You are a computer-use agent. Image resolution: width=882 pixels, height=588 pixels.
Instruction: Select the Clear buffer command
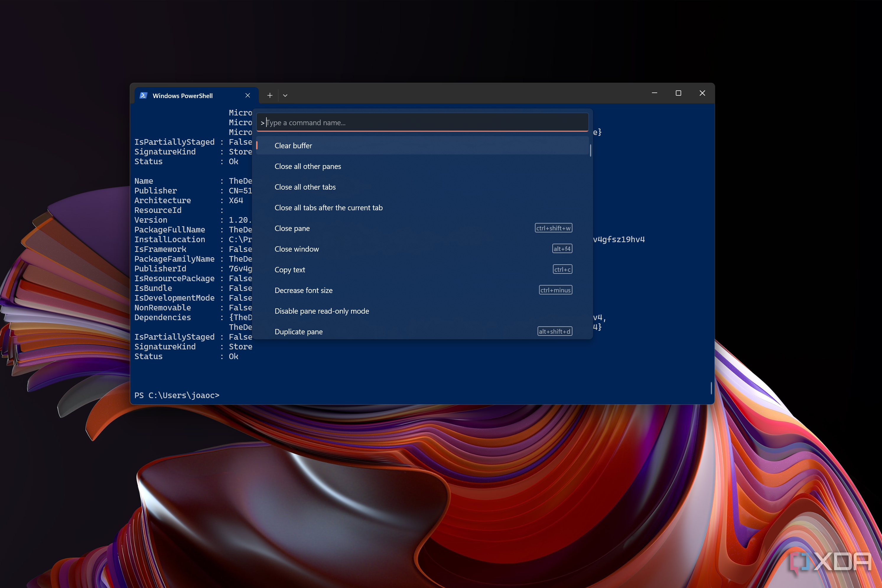(x=293, y=146)
